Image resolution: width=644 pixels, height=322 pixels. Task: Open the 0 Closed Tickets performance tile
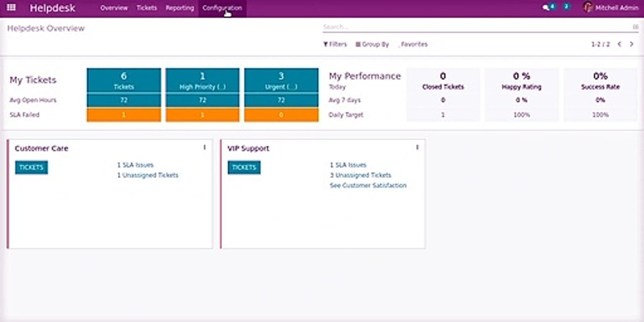click(x=443, y=80)
